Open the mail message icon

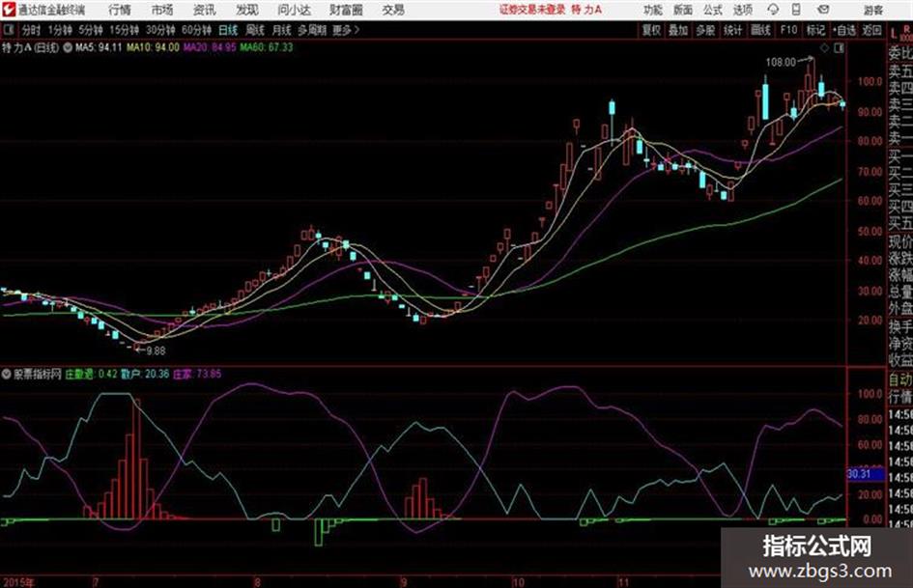pos(823,10)
